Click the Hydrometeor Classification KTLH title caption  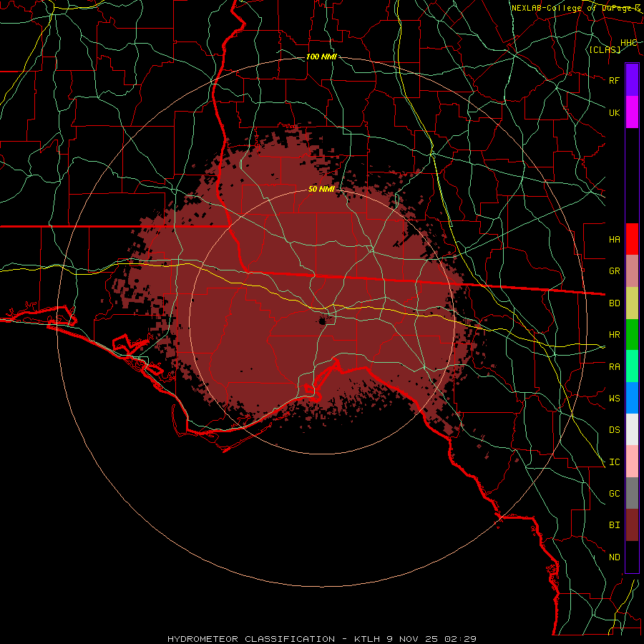click(x=321, y=639)
